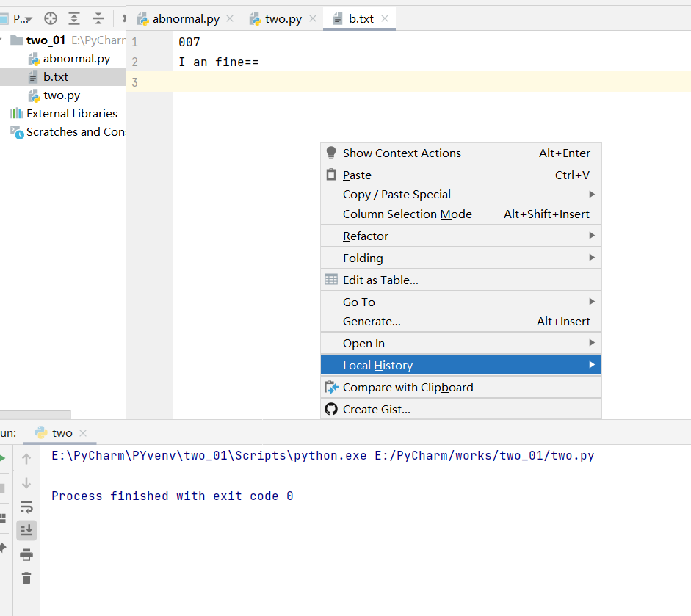Select b.txt in the project tree
Image resolution: width=691 pixels, height=616 pixels.
click(62, 77)
